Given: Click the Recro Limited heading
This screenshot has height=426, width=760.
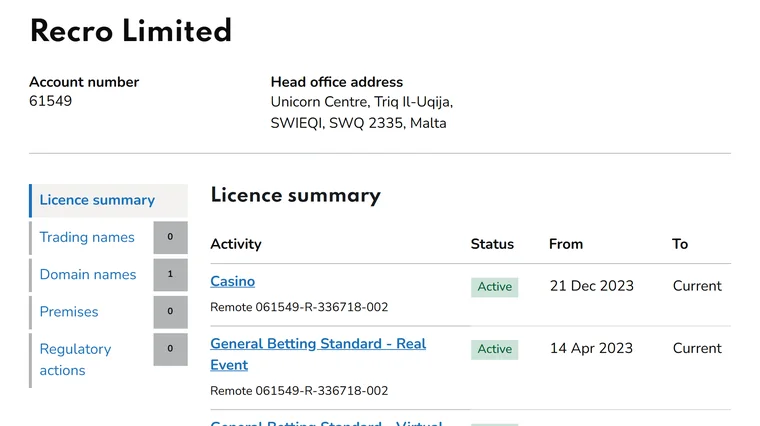Looking at the screenshot, I should pos(131,31).
